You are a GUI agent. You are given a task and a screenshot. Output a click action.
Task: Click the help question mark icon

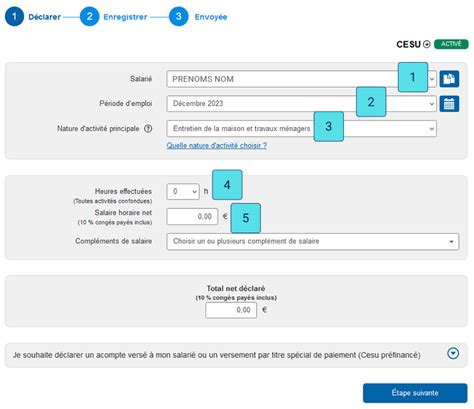148,129
